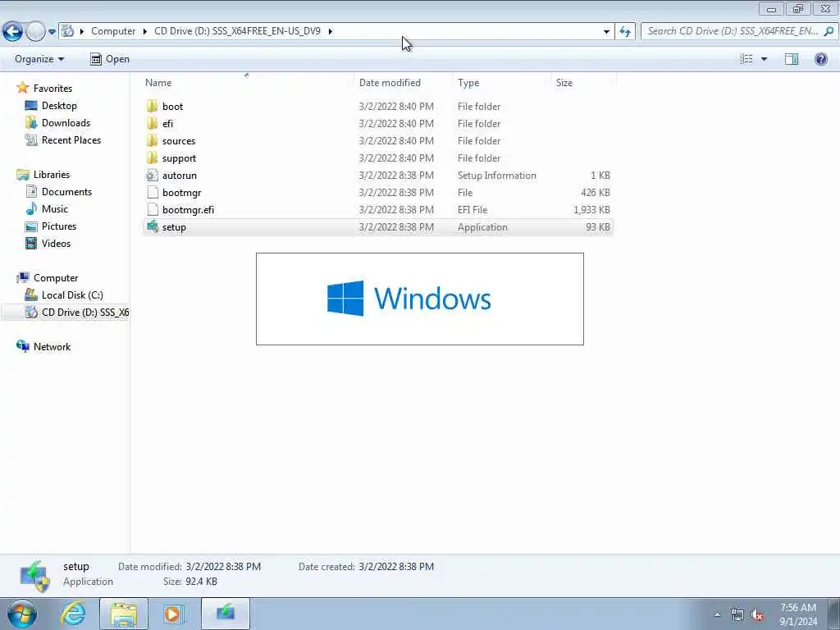This screenshot has width=840, height=630.
Task: Click CD Drive (D:) segment in address bar
Action: tap(237, 31)
